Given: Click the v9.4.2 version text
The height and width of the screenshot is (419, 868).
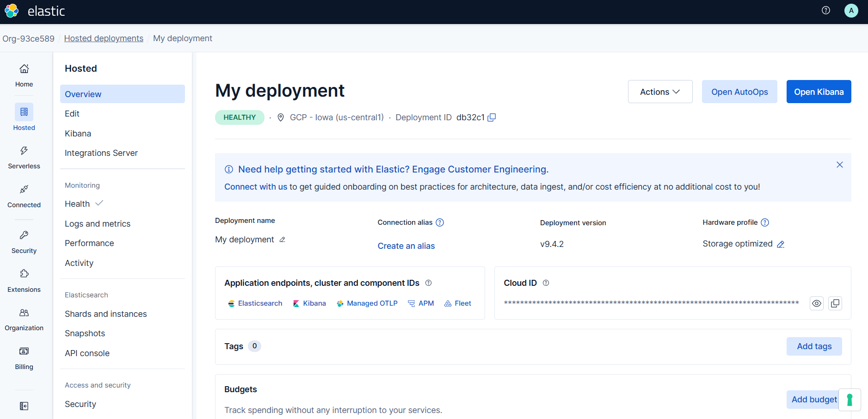Looking at the screenshot, I should tap(552, 244).
